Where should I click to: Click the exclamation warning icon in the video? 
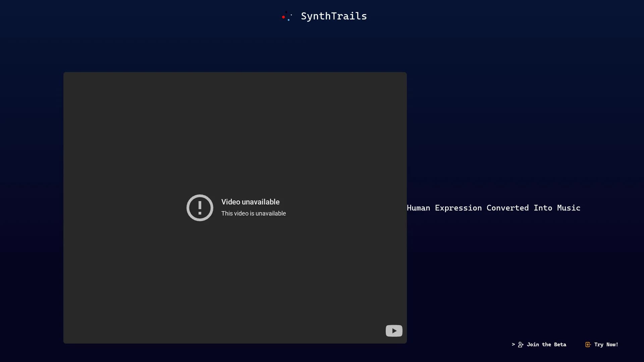[200, 208]
